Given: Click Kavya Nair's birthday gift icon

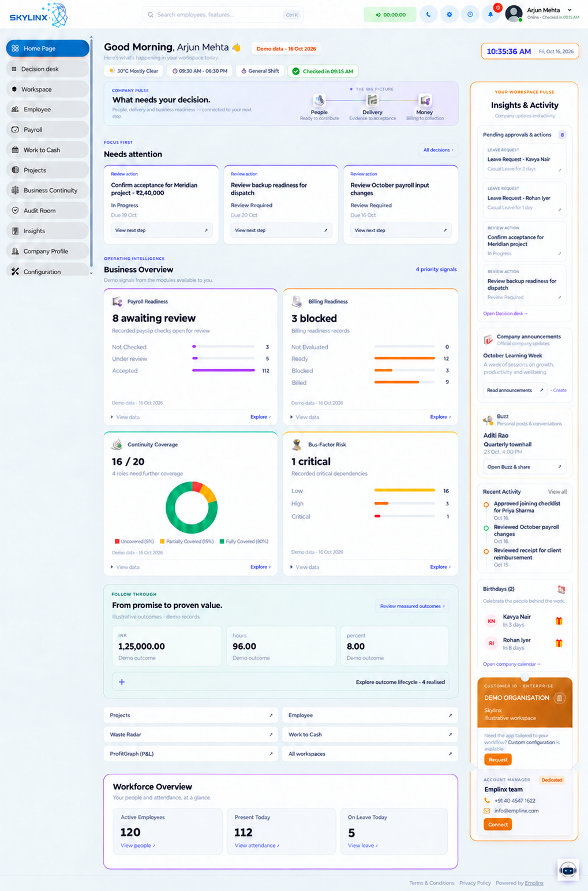Looking at the screenshot, I should [x=559, y=621].
